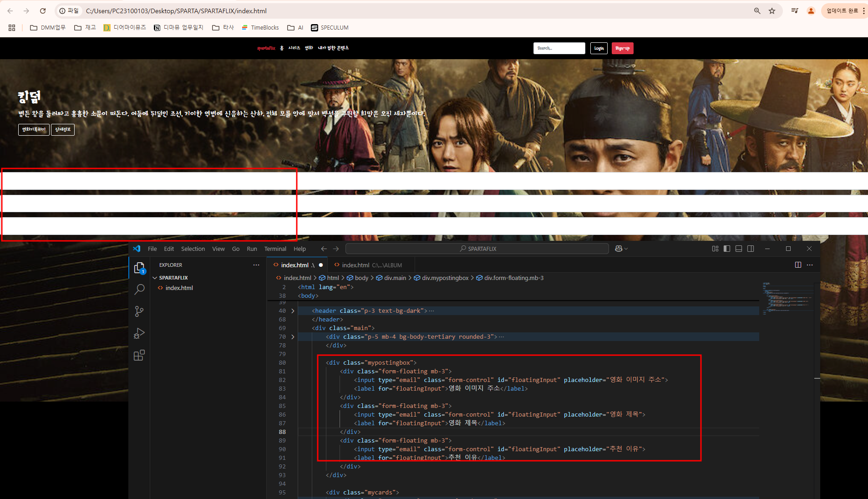This screenshot has width=868, height=499.
Task: Open the TimeBlocks bookmark
Action: (x=260, y=28)
